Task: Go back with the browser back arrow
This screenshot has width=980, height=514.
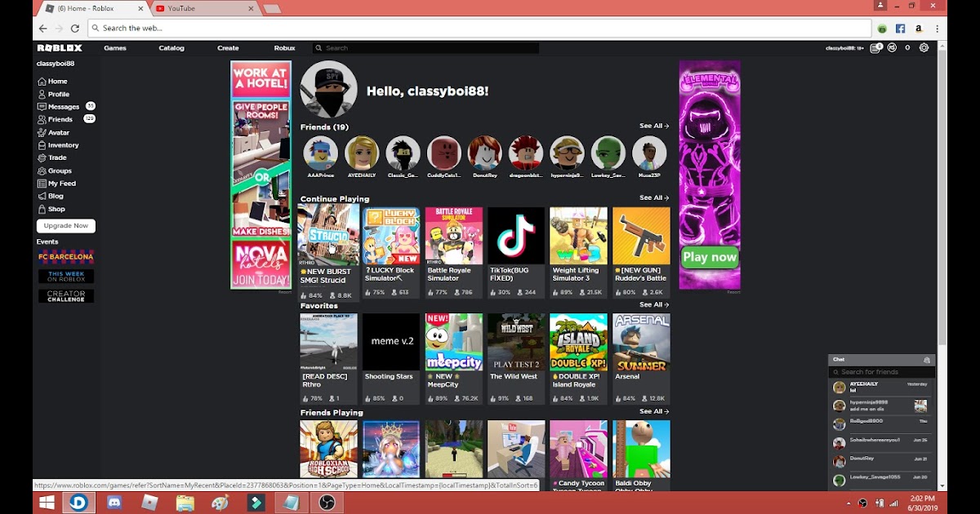Action: [x=43, y=28]
